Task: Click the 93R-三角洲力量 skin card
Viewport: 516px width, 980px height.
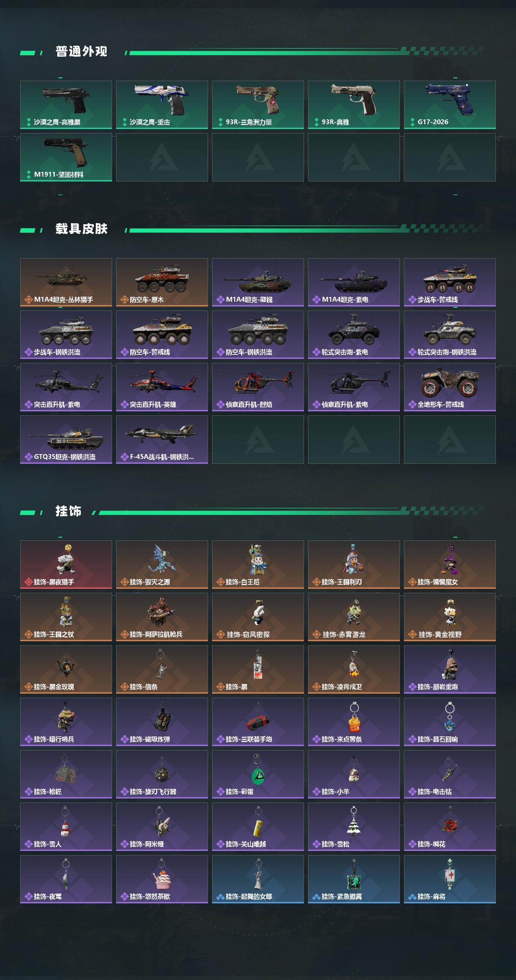Action: point(258,105)
